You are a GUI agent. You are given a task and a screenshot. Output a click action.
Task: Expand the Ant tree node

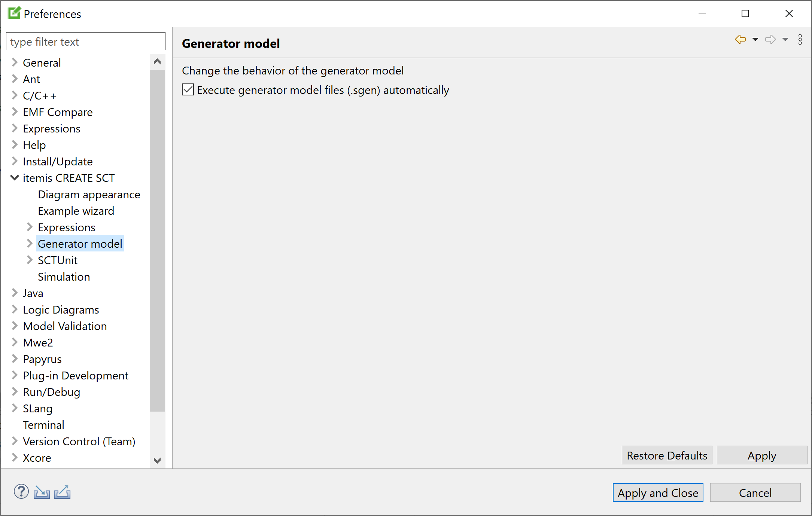[x=15, y=79]
